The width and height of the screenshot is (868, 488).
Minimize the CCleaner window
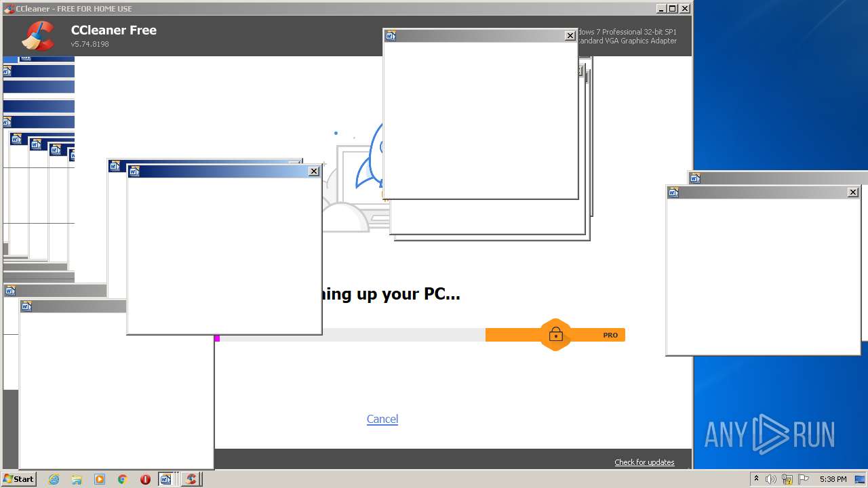pos(661,9)
